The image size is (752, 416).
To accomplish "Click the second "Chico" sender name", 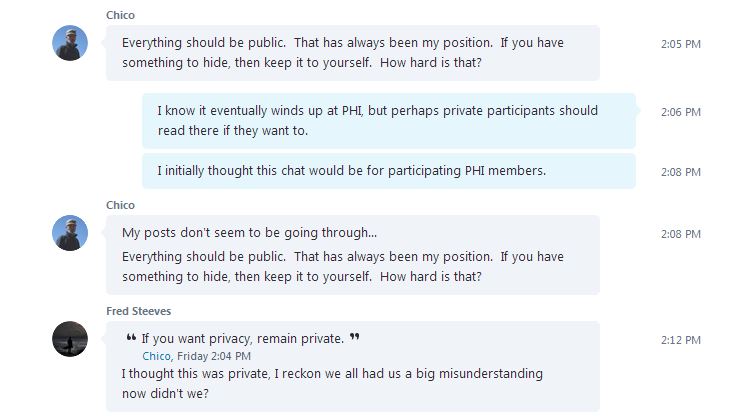I will [120, 205].
